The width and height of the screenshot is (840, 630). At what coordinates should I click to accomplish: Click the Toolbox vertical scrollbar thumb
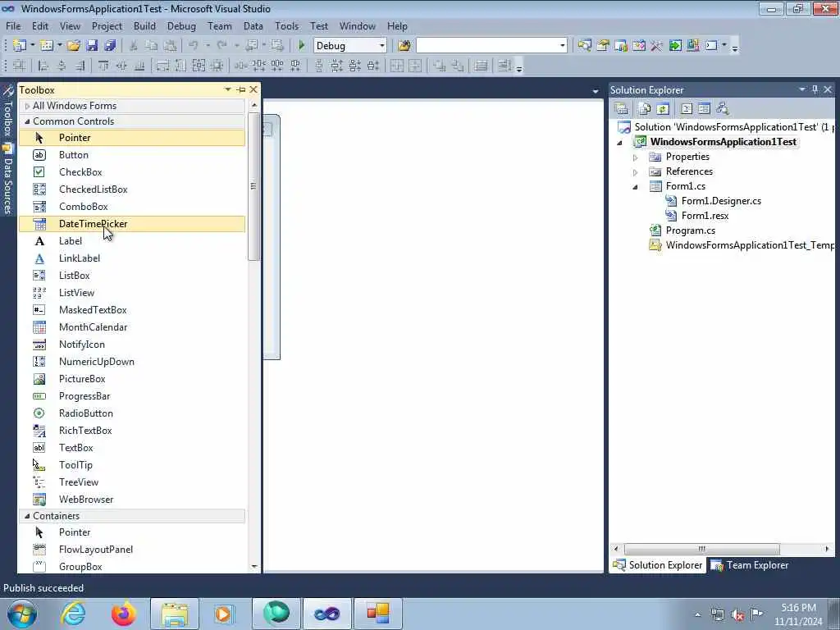click(253, 186)
